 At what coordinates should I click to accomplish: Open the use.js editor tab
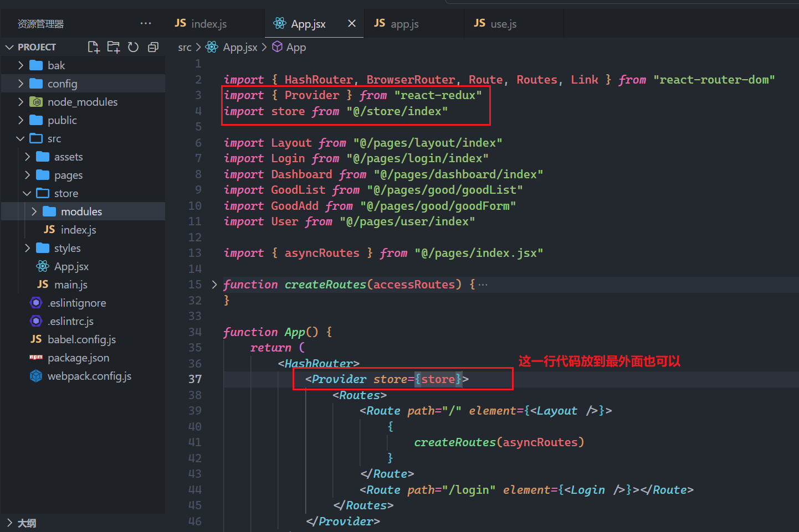(503, 23)
